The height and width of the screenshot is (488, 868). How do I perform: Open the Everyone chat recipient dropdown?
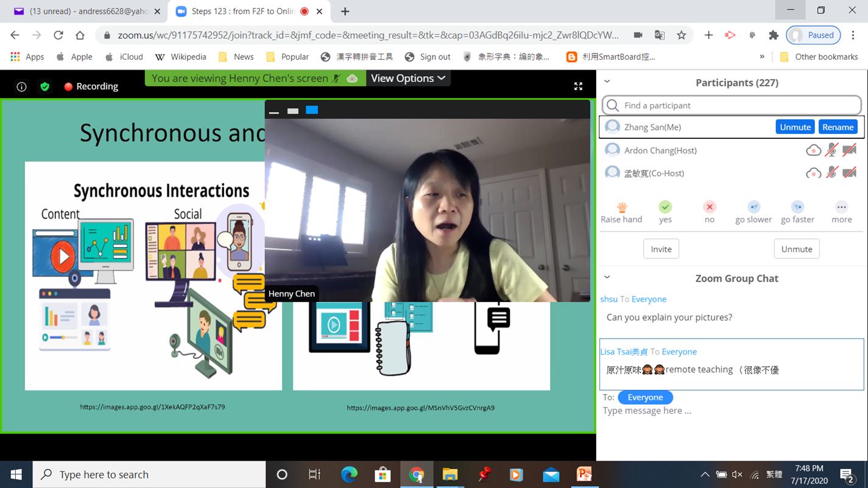click(x=645, y=397)
